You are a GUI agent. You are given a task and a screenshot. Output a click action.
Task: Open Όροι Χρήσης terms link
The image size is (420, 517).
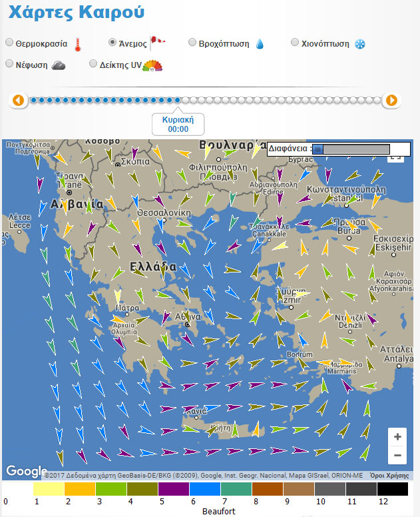(389, 476)
